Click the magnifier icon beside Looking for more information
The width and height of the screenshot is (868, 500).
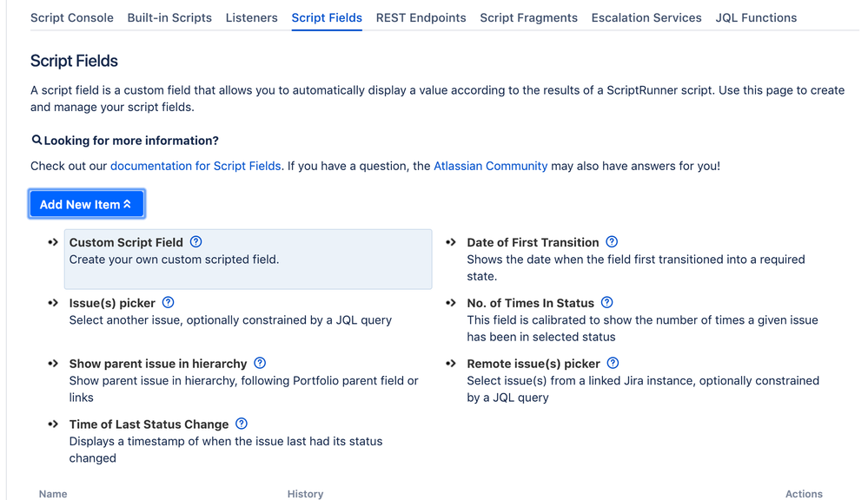coord(36,140)
